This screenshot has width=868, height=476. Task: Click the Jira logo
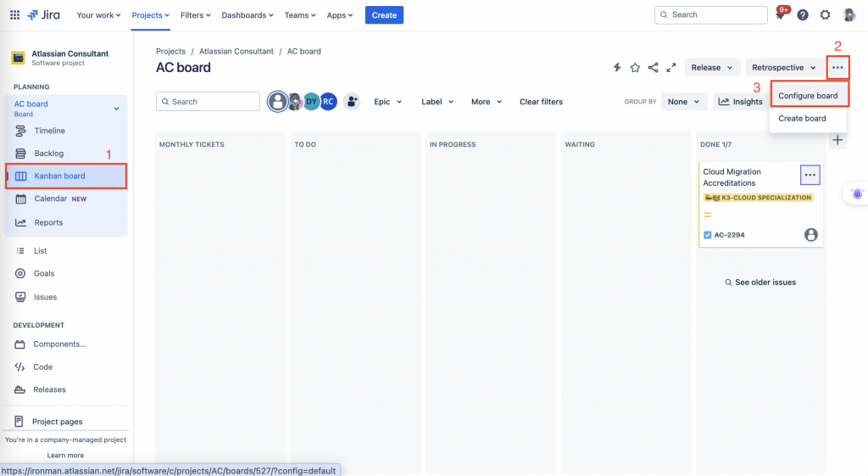pyautogui.click(x=44, y=15)
